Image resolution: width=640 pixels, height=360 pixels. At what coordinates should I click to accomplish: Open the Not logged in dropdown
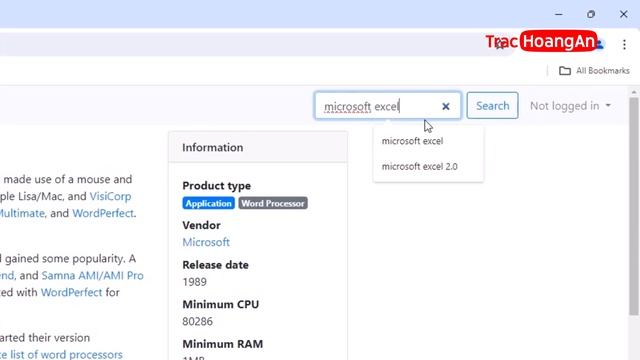pos(570,106)
